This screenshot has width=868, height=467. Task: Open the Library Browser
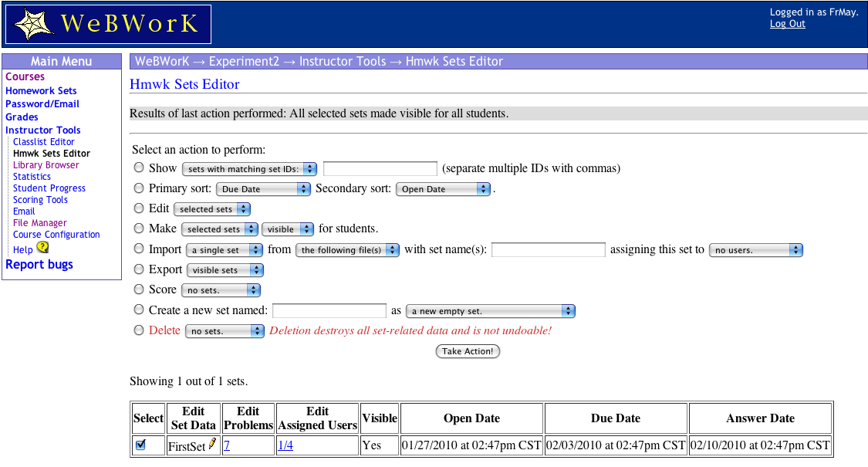(x=46, y=165)
